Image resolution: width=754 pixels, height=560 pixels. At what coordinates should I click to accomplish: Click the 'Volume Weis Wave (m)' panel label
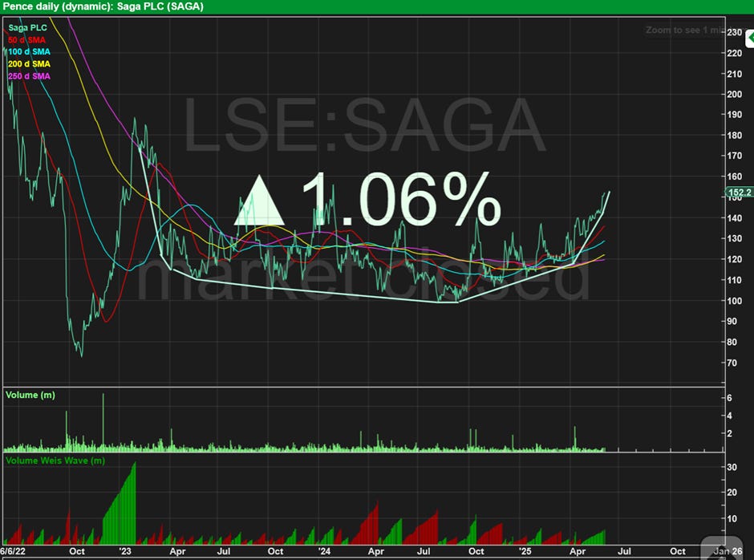[x=55, y=461]
